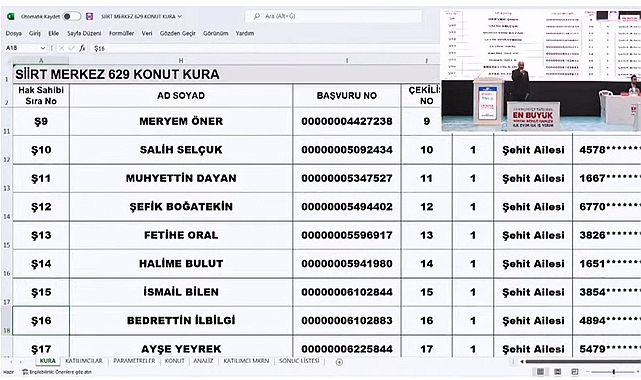Open the Giriş ribbon tab
This screenshot has height=380, width=641.
(x=35, y=34)
